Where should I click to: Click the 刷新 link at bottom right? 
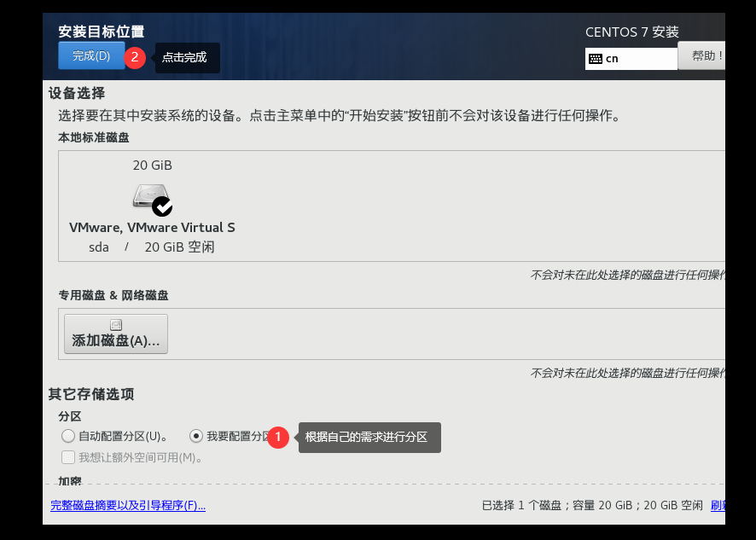718,505
